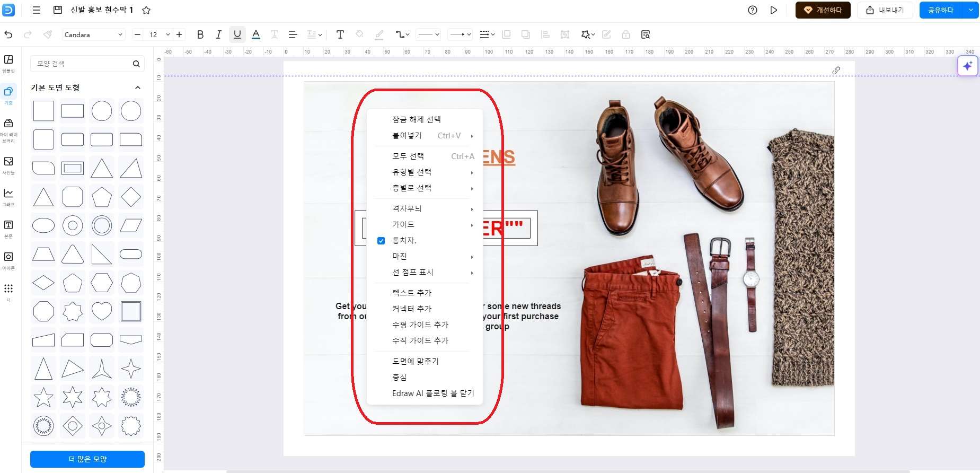Click the save icon next to menu
The width and height of the screenshot is (980, 473).
coord(58,10)
